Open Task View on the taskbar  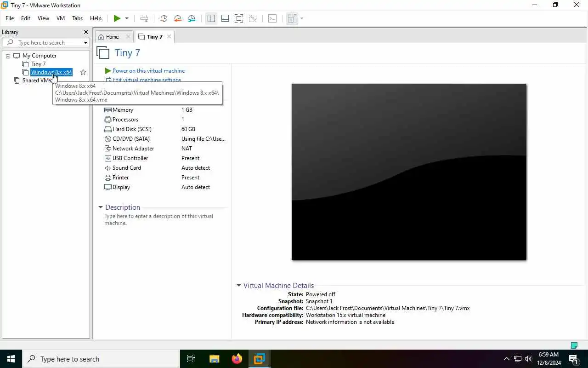coord(191,359)
